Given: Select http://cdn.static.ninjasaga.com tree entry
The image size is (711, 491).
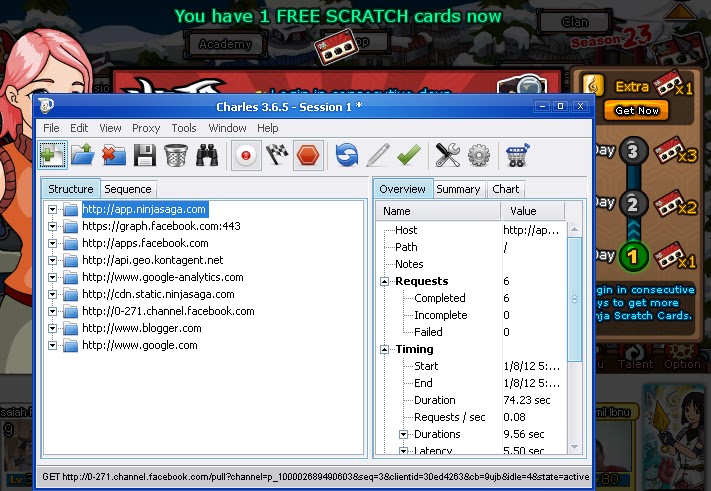Looking at the screenshot, I should tap(158, 294).
